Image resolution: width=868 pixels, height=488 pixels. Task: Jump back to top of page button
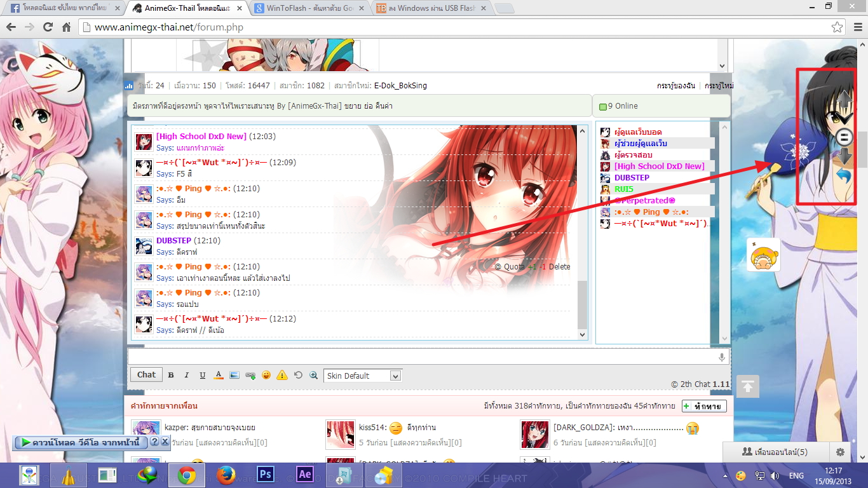pyautogui.click(x=748, y=386)
